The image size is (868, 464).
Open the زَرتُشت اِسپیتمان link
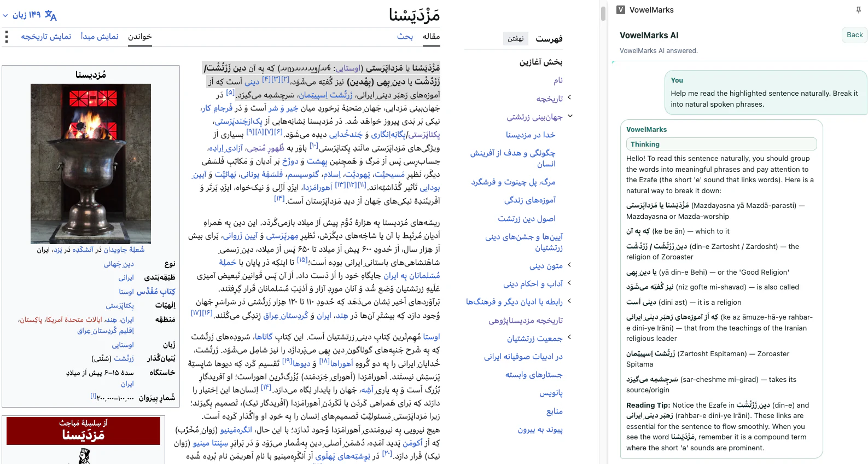pos(326,95)
